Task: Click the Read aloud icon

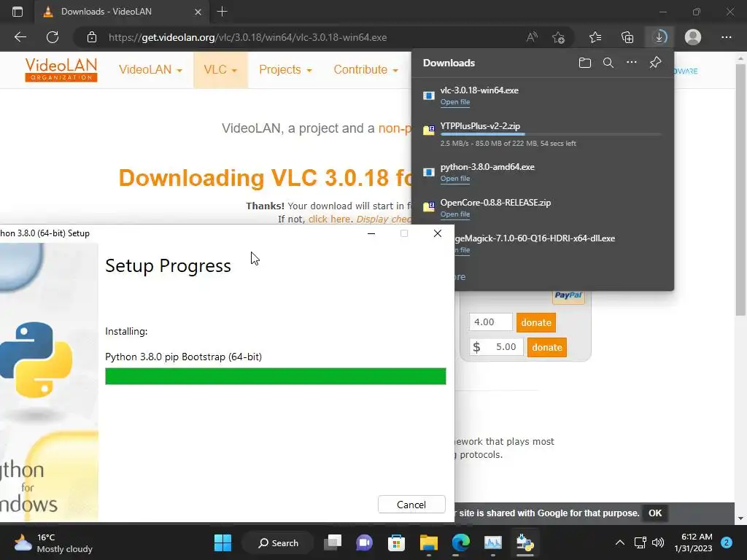Action: click(532, 37)
